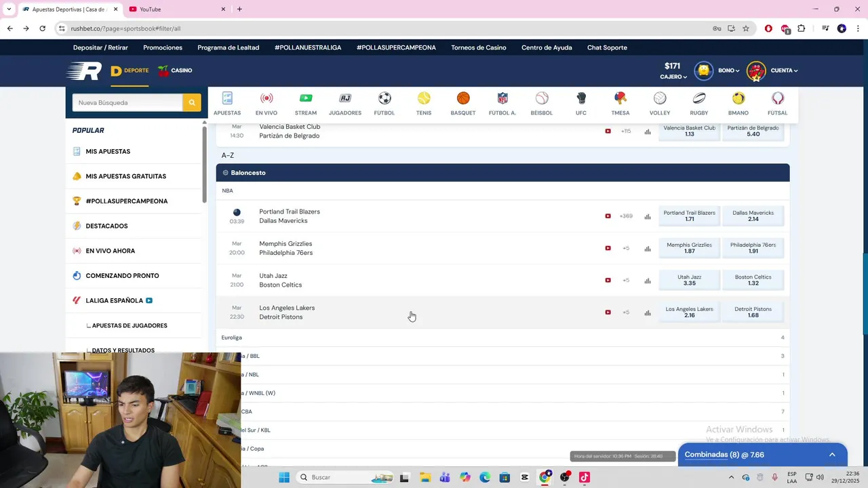The width and height of the screenshot is (868, 488).
Task: Bet on Philadelphia 76ers at 1.91
Action: pos(753,248)
